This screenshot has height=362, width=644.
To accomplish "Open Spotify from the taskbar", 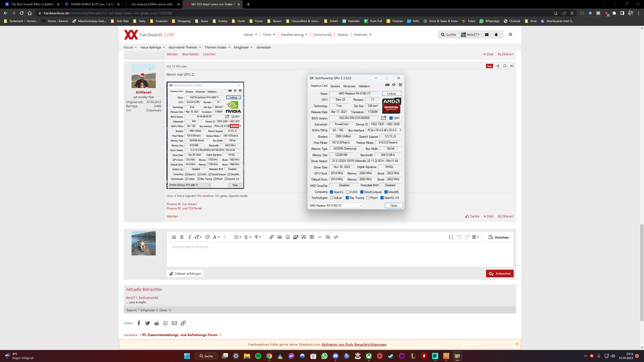I will (258, 356).
